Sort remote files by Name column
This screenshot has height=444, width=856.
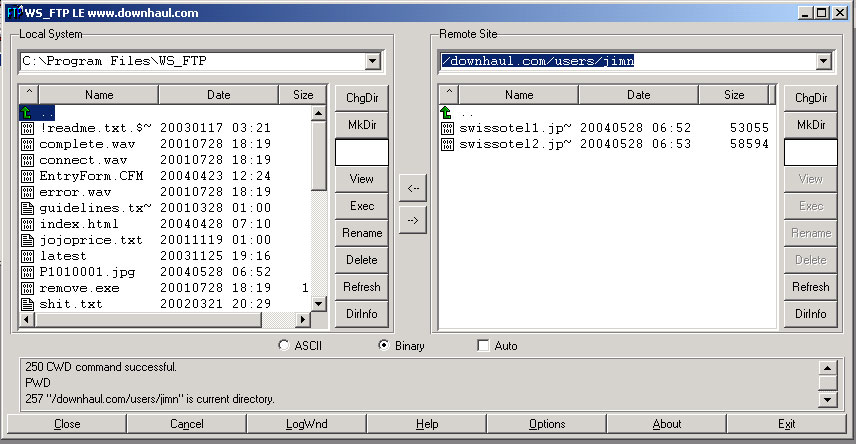(x=519, y=94)
